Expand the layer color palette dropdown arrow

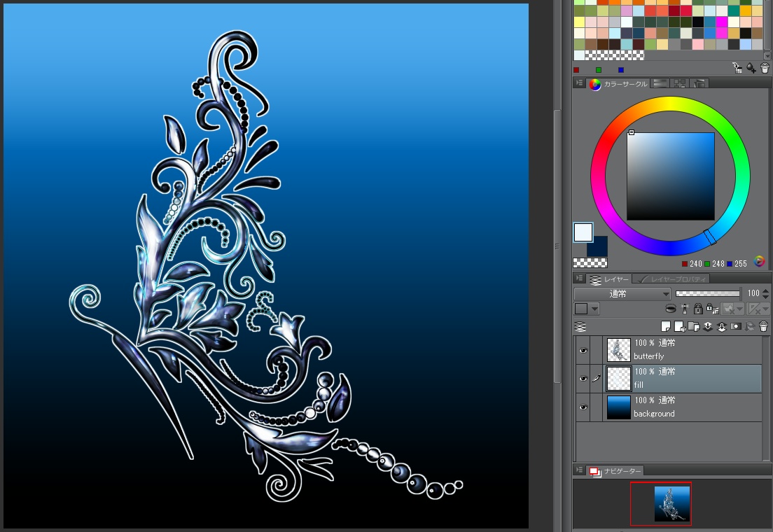[595, 309]
